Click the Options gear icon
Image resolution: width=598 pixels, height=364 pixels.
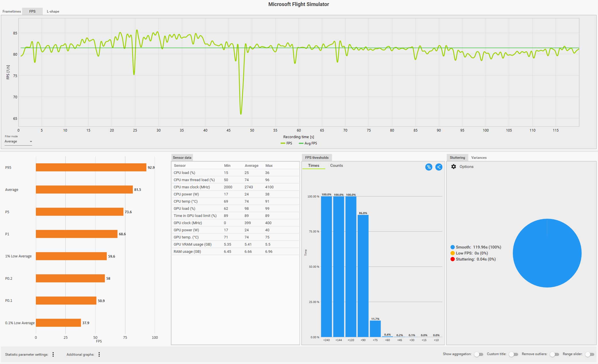[x=453, y=167]
